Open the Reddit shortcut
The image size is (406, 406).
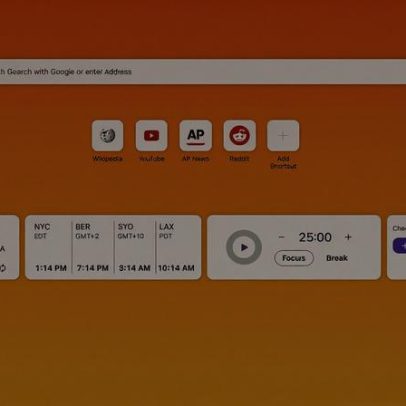pyautogui.click(x=240, y=136)
